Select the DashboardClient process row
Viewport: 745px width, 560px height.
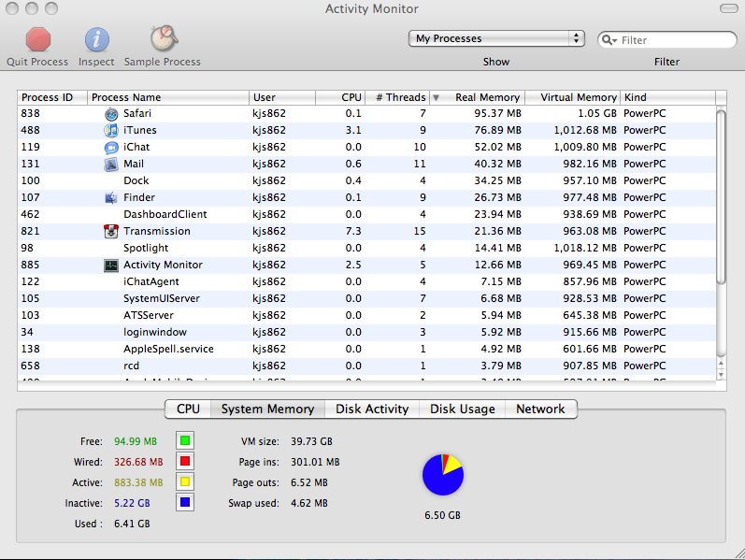point(366,215)
